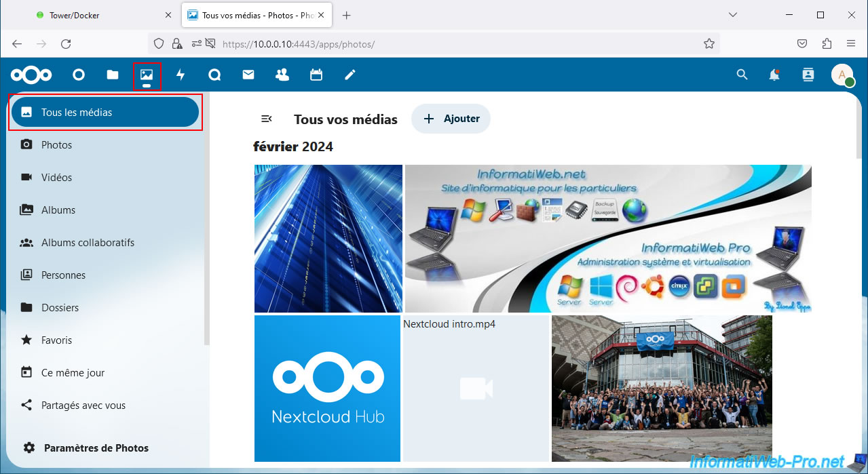Open the Mail envelope app icon
This screenshot has width=868, height=474.
pyautogui.click(x=248, y=75)
